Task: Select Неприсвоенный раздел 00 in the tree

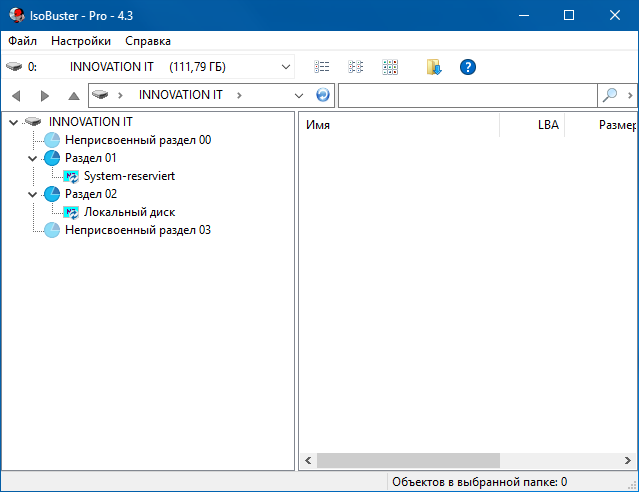Action: [x=138, y=140]
